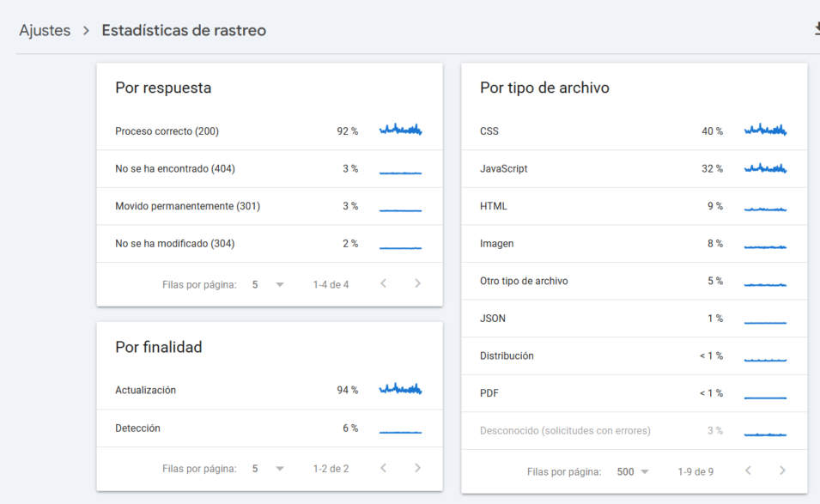Click the next page chevron under Por tipo de archivo
Image resolution: width=820 pixels, height=504 pixels.
click(x=781, y=471)
